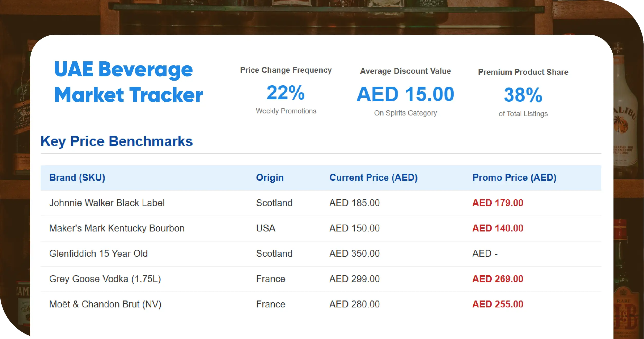Click the AED 255.00 promo price
This screenshot has height=339, width=644.
tap(498, 304)
